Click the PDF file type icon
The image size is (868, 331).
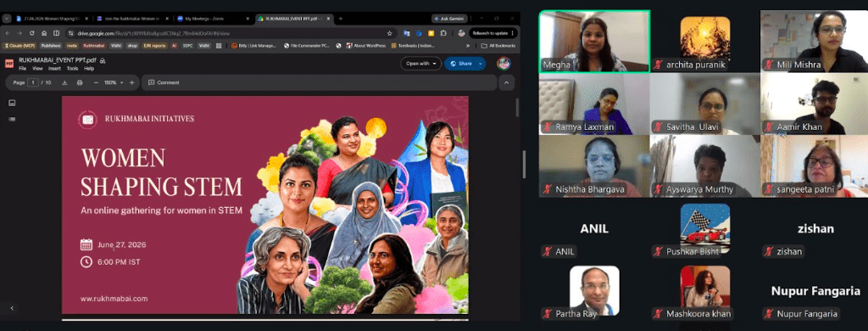click(9, 63)
